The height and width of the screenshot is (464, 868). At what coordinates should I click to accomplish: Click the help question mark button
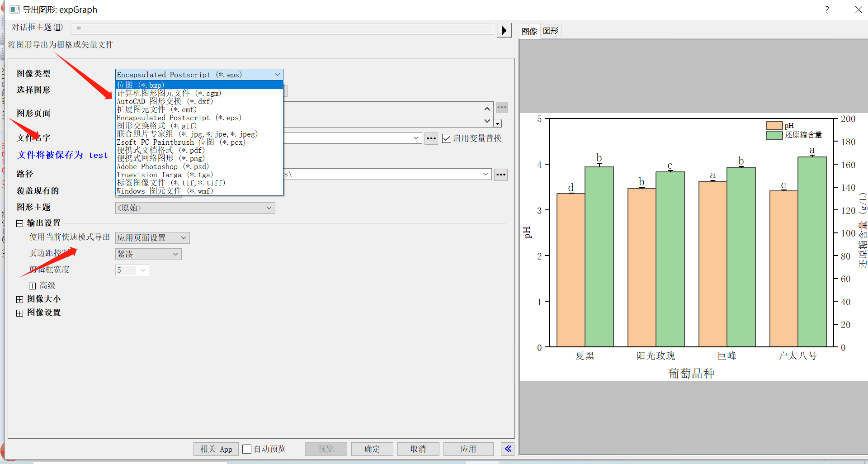[x=826, y=10]
